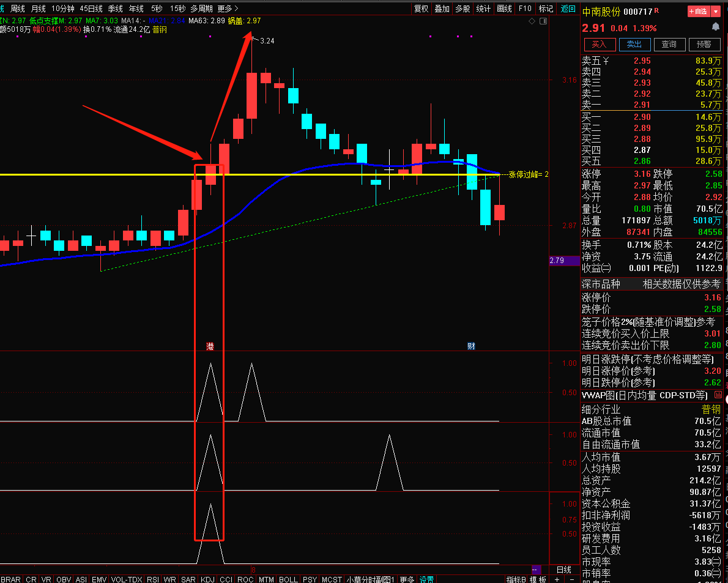Click the 卖一 price 2.91 row

click(652, 105)
